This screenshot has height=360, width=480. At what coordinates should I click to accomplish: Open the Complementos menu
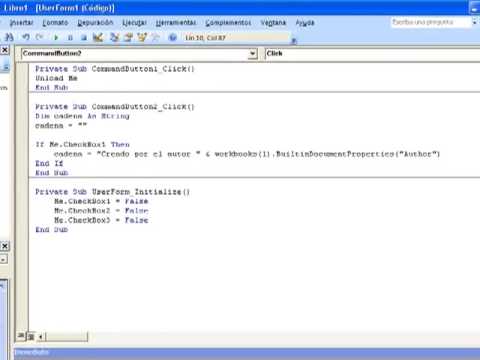tap(228, 22)
